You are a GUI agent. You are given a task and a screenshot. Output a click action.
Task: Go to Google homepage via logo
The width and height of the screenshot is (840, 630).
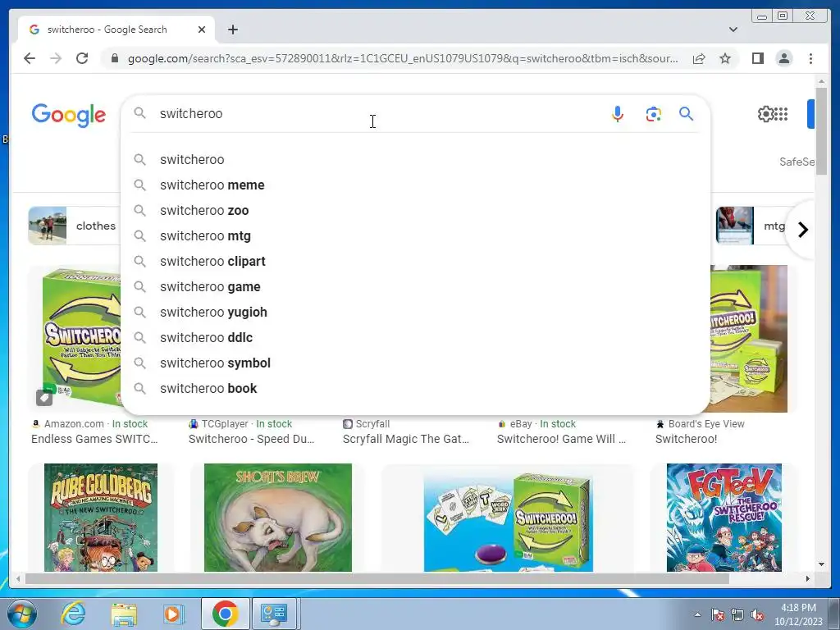coord(69,115)
